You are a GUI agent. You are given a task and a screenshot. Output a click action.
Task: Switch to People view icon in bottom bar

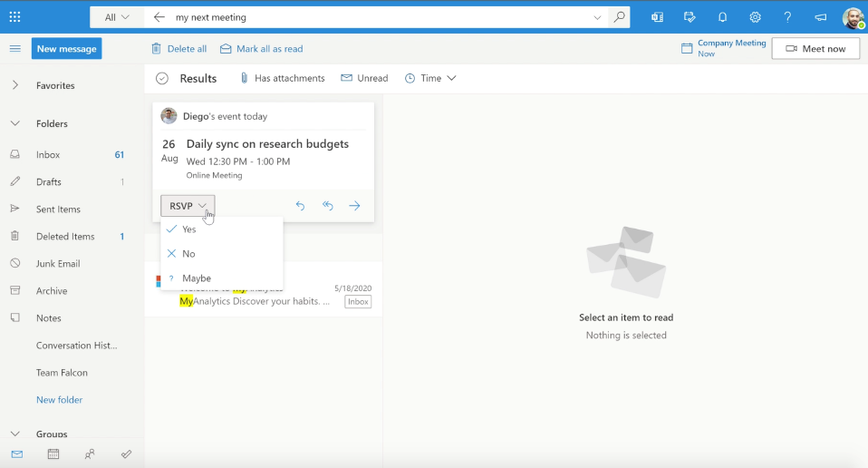coord(90,454)
